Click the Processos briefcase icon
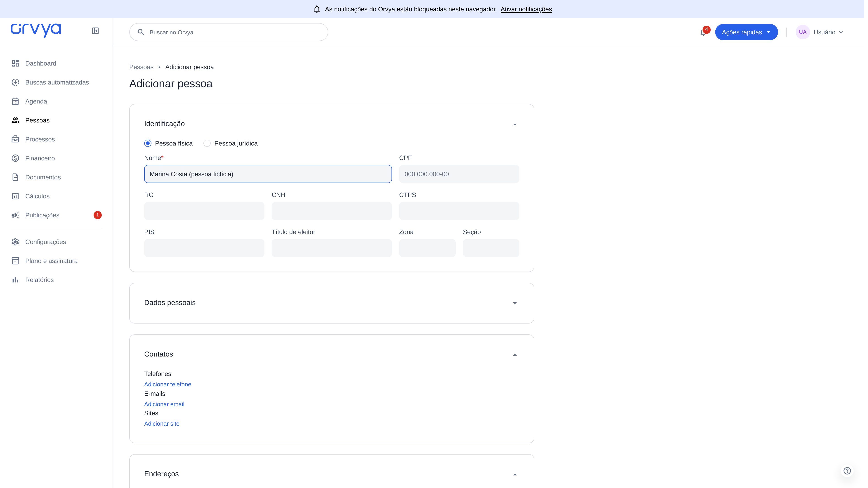Screen dimensions: 868x488 (x=15, y=139)
